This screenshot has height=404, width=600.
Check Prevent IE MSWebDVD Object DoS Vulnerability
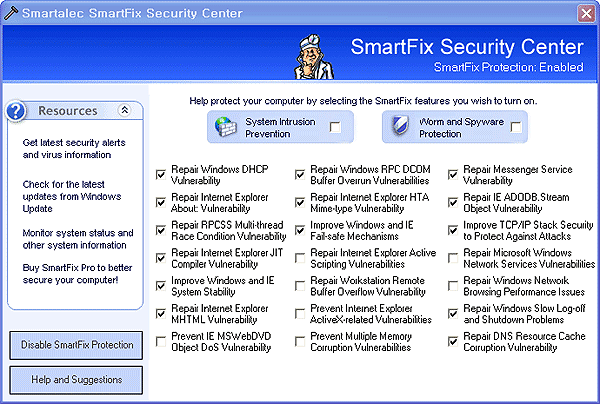(161, 341)
